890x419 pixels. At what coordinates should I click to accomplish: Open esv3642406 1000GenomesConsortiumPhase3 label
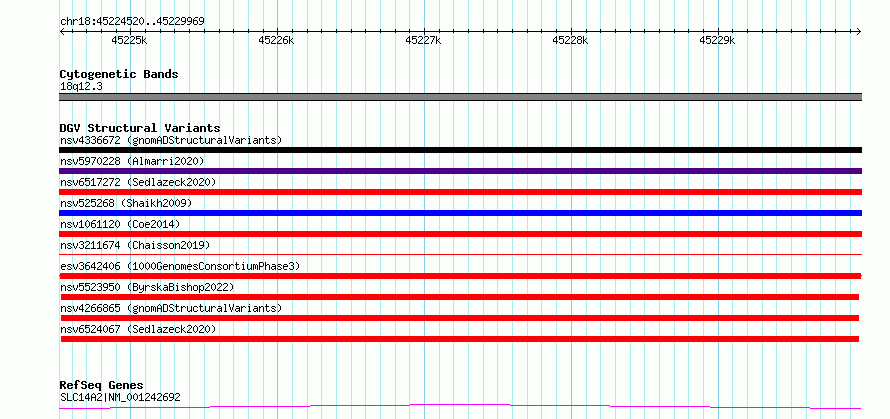180,266
